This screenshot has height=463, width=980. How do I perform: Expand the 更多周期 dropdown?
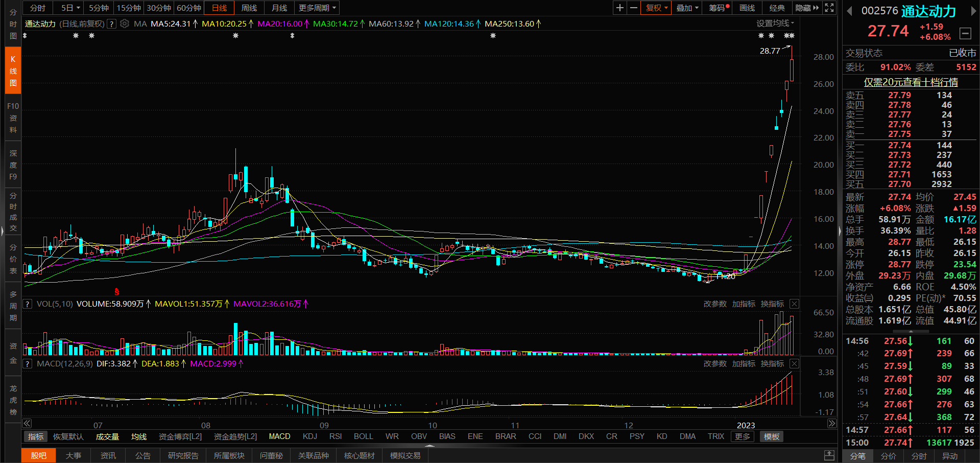tap(317, 8)
